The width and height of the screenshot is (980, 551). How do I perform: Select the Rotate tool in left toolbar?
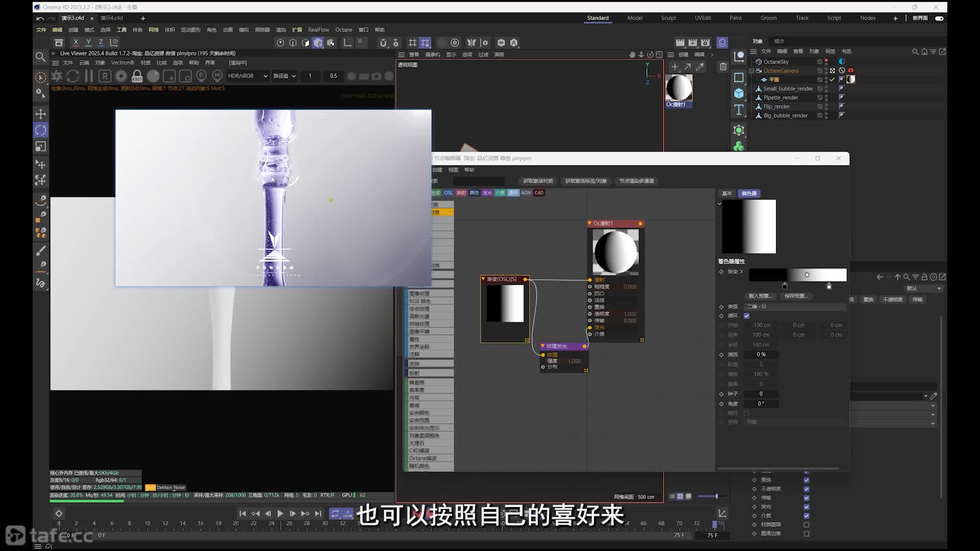pyautogui.click(x=41, y=130)
